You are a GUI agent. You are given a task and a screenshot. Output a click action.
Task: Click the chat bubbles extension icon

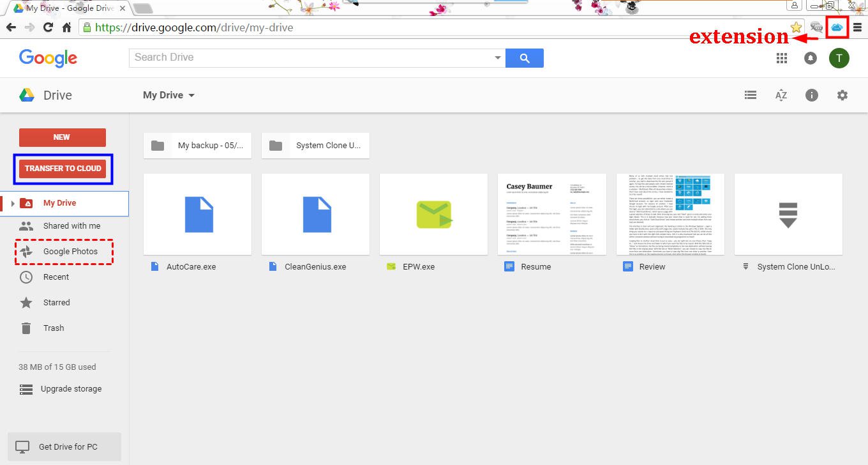pos(816,27)
